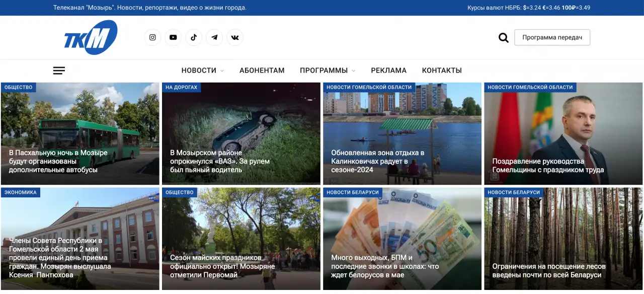Screen dimensions: 644x294
Task: Click the ОБЩЕСТВО tag on Первомай article
Action: (x=179, y=192)
